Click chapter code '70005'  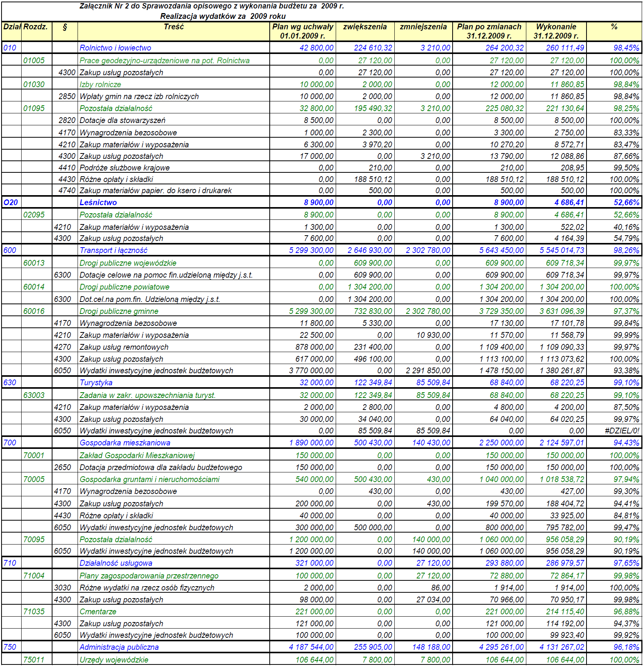pyautogui.click(x=34, y=479)
